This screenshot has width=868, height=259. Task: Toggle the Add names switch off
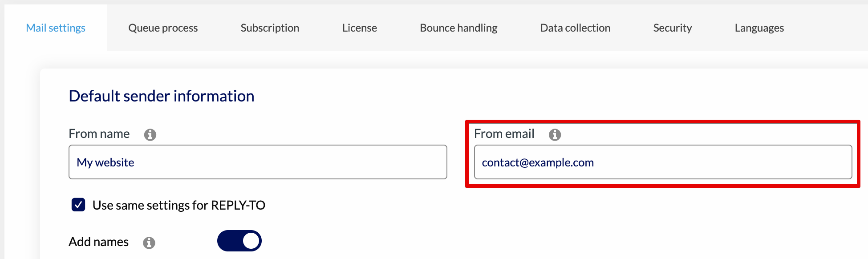(x=239, y=241)
